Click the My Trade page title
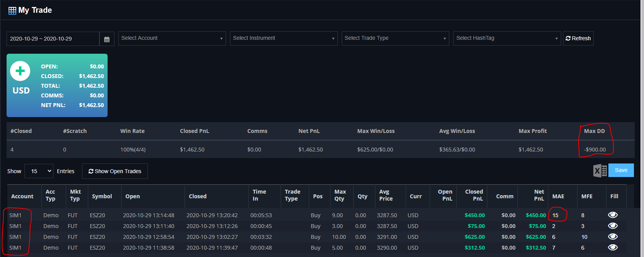The height and width of the screenshot is (257, 644). pyautogui.click(x=35, y=10)
